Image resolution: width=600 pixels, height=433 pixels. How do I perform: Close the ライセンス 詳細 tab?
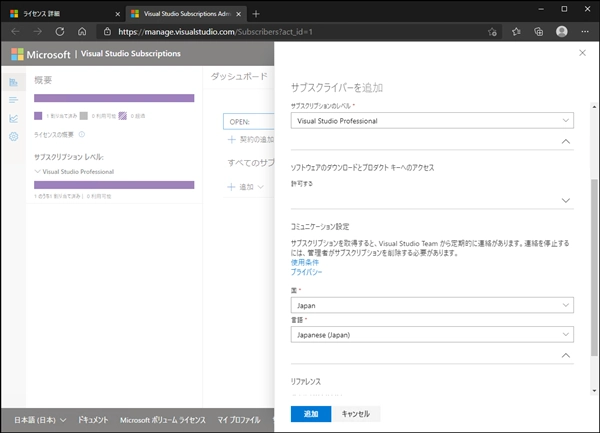pos(117,14)
